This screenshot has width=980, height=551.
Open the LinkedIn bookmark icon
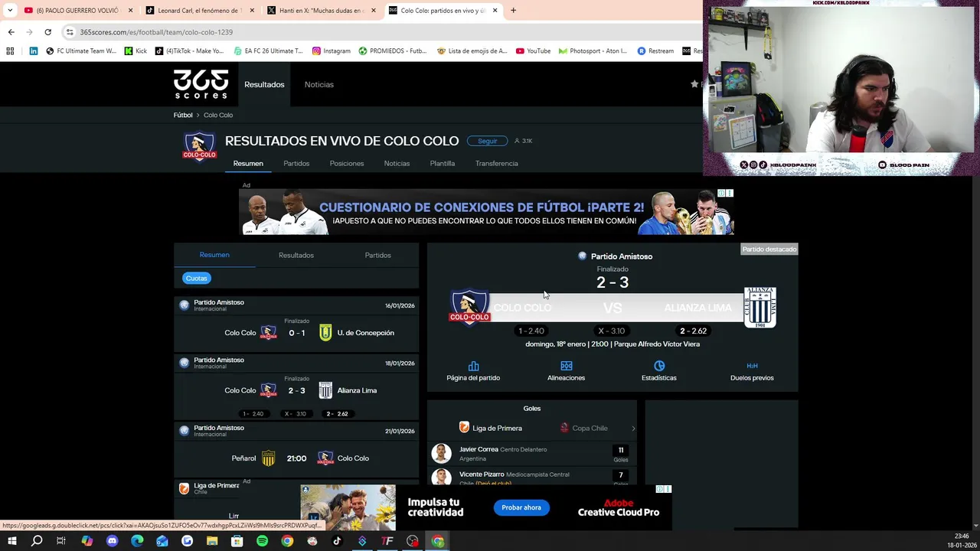[33, 51]
